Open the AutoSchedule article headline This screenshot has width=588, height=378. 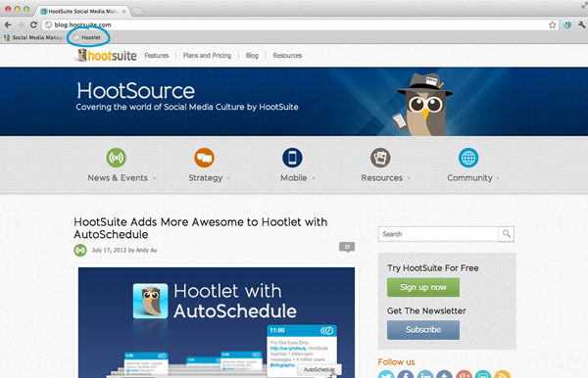[x=201, y=228]
